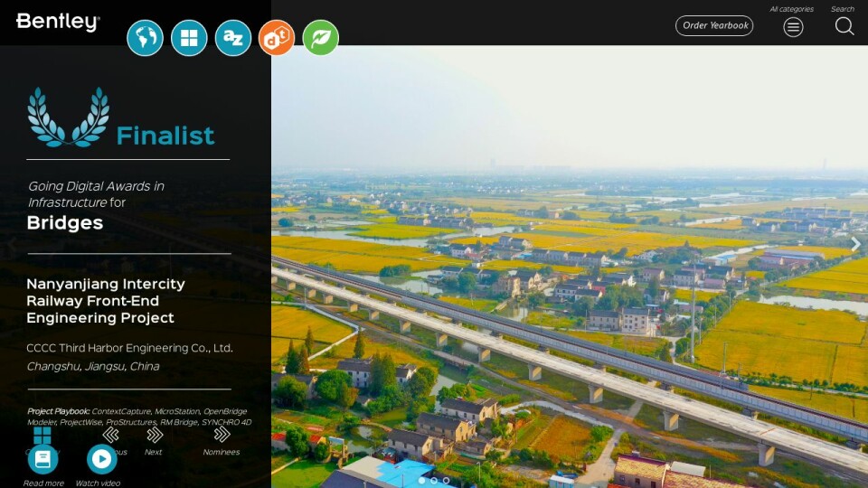The height and width of the screenshot is (488, 868).
Task: Open the grid categories view icon
Action: (189, 38)
